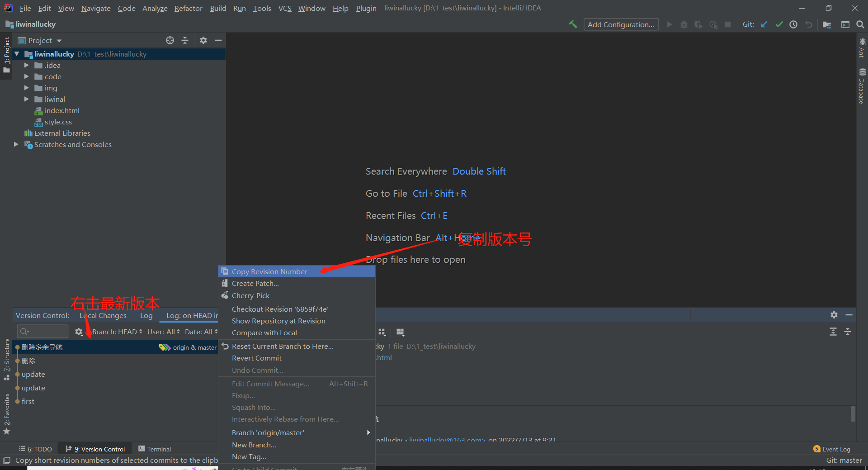868x470 pixels.
Task: Click the green Build Project hammer icon
Action: (573, 24)
